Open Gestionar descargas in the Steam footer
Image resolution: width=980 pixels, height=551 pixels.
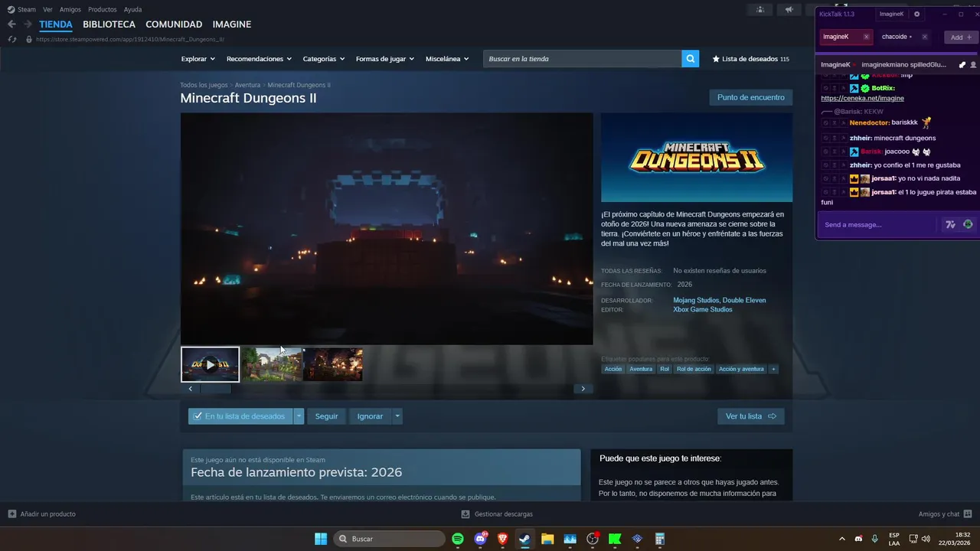(x=497, y=514)
